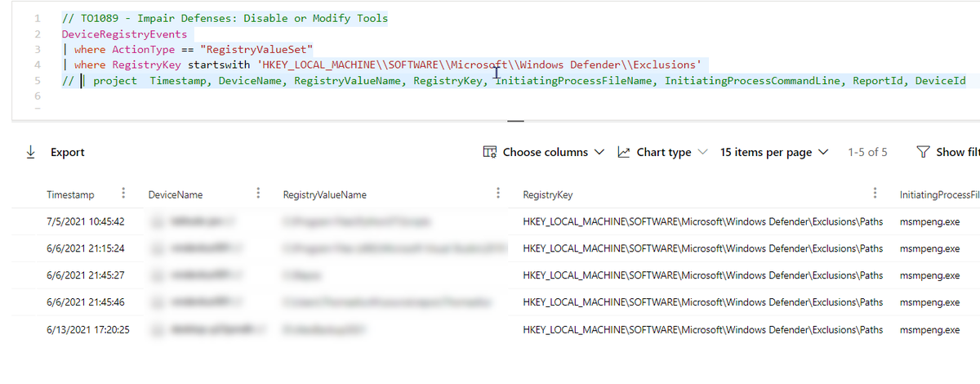Place cursor on DeviceRegistryEvents query line
980x384 pixels.
[x=124, y=34]
